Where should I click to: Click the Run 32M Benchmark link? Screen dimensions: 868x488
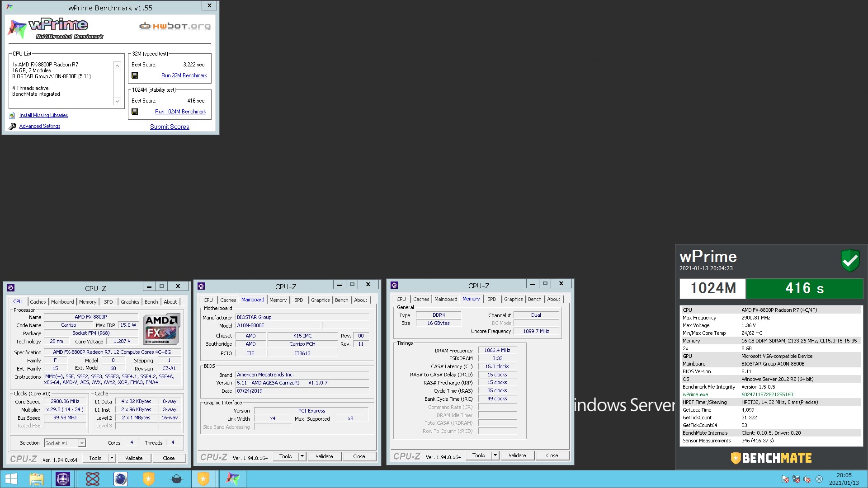184,75
